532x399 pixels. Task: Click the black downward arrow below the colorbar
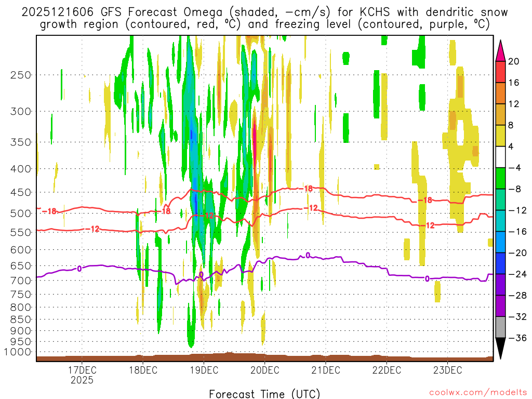500,348
